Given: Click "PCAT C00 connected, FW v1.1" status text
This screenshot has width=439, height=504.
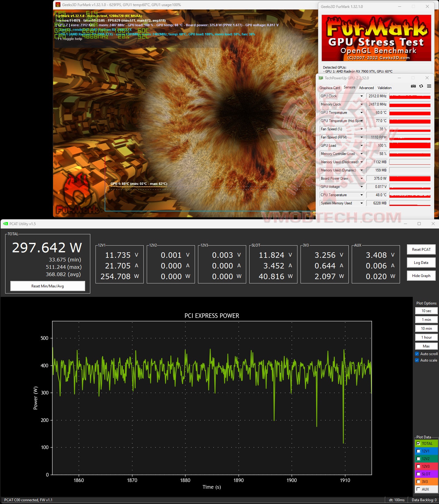Looking at the screenshot, I should pyautogui.click(x=28, y=500).
